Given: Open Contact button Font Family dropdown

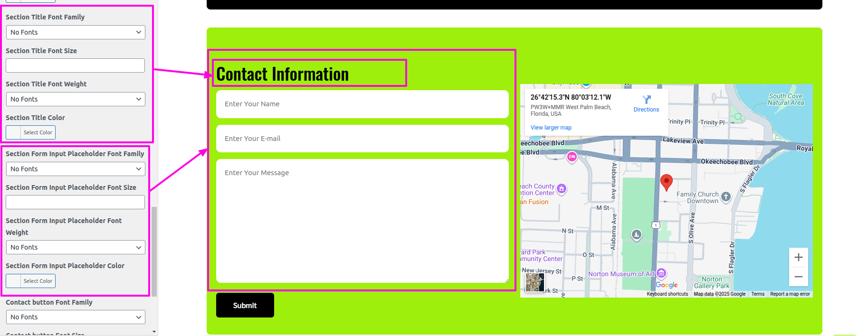Looking at the screenshot, I should (x=76, y=317).
